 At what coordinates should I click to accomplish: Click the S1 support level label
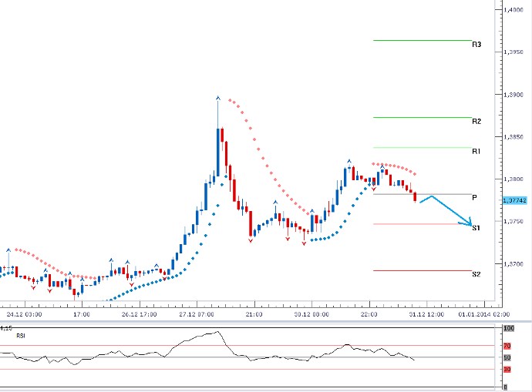point(476,228)
